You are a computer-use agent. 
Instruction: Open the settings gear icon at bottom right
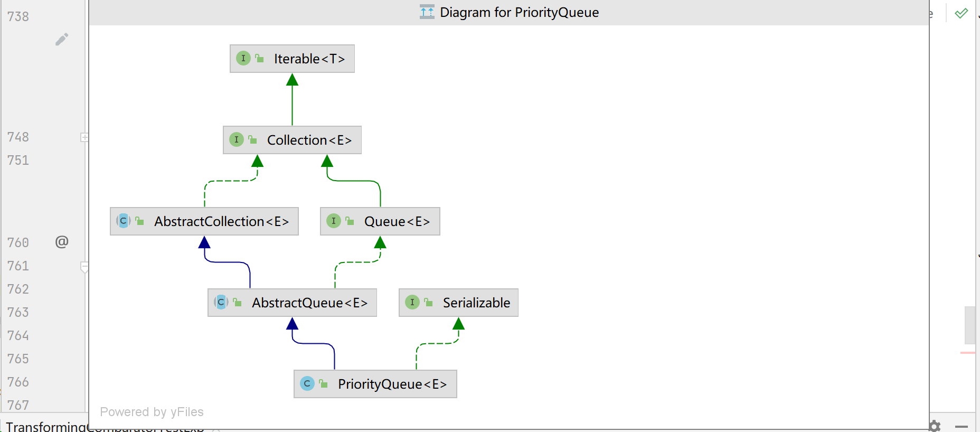935,426
